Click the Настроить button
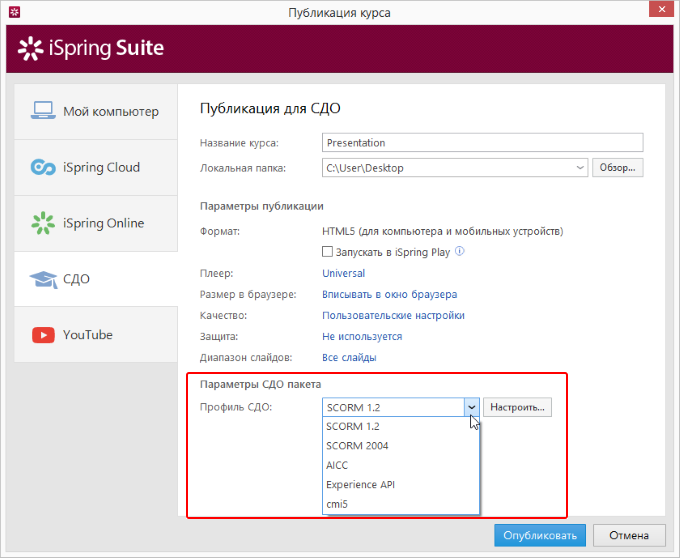The width and height of the screenshot is (680, 558). [x=517, y=407]
